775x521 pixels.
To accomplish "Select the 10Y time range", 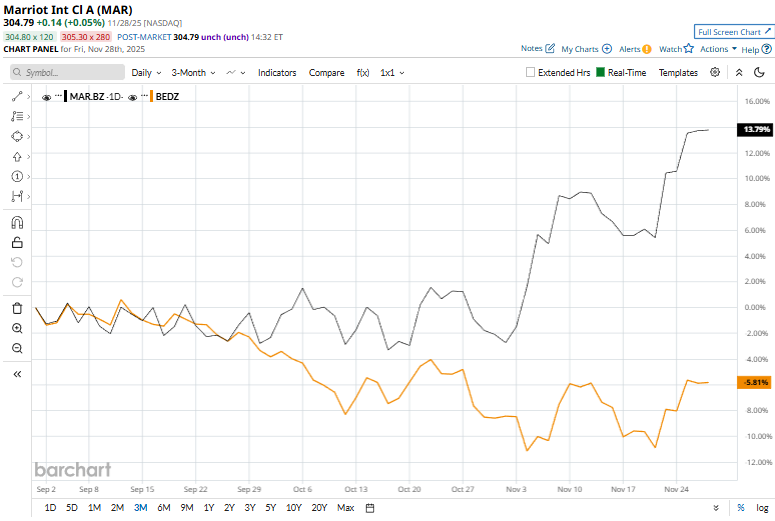I will (294, 508).
